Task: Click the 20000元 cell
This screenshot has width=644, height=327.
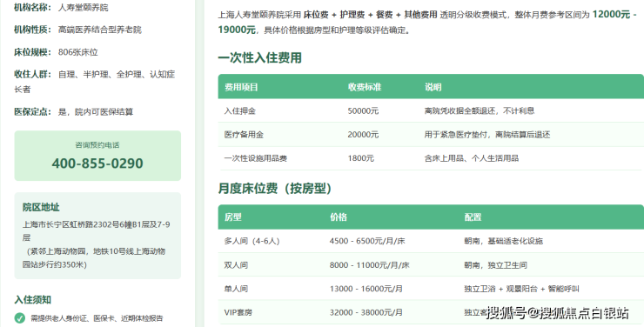Action: (x=363, y=135)
